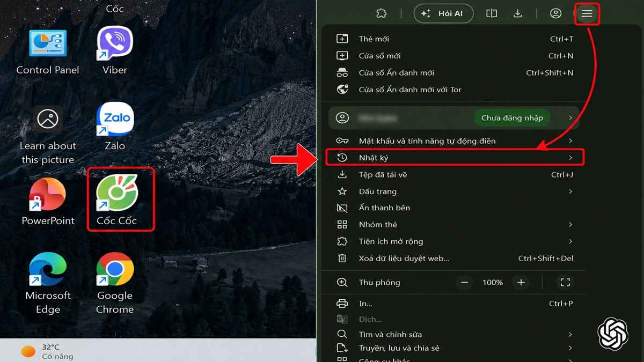644x362 pixels.
Task: Open Tệp đã tải về
Action: click(x=455, y=175)
